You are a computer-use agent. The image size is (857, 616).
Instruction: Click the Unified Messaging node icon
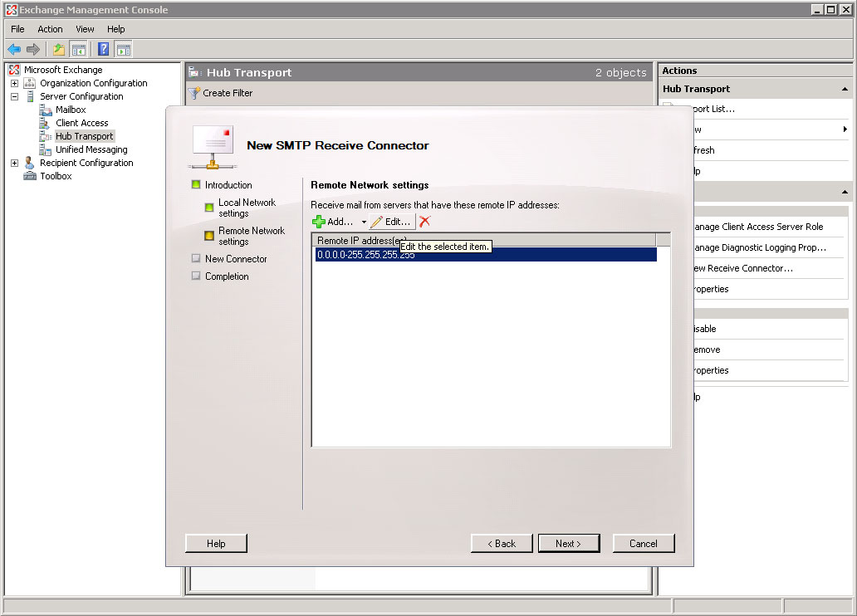click(x=46, y=149)
